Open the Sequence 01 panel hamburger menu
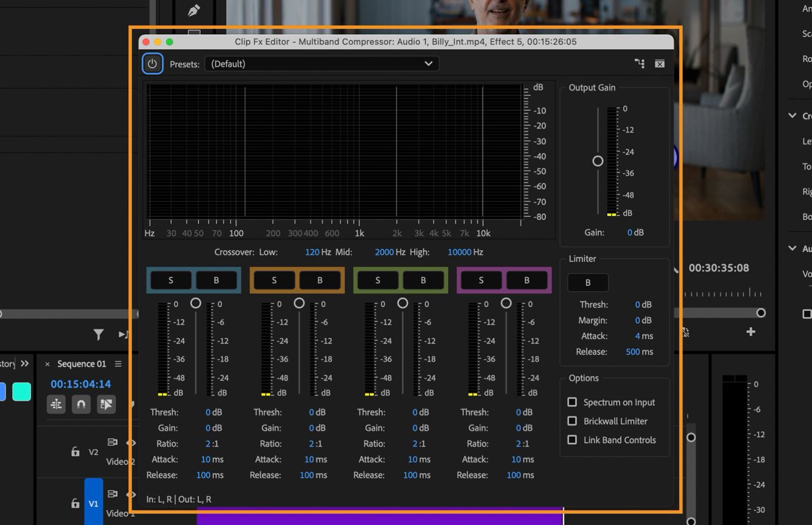 coord(118,363)
